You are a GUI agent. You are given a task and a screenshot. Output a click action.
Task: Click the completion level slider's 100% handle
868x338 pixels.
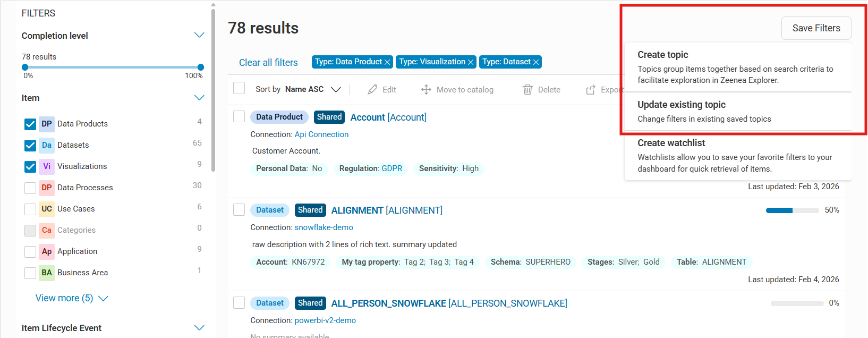[201, 67]
